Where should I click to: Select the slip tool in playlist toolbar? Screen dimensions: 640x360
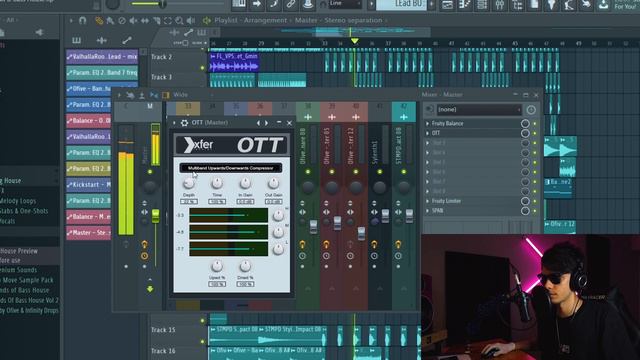click(145, 20)
